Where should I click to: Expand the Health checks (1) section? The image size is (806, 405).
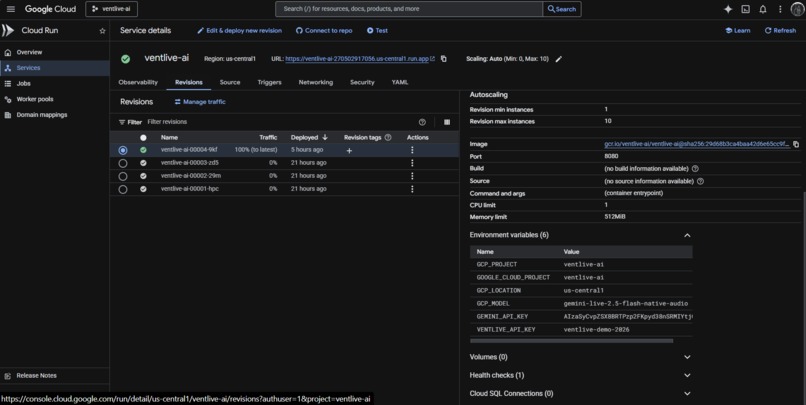pyautogui.click(x=687, y=376)
